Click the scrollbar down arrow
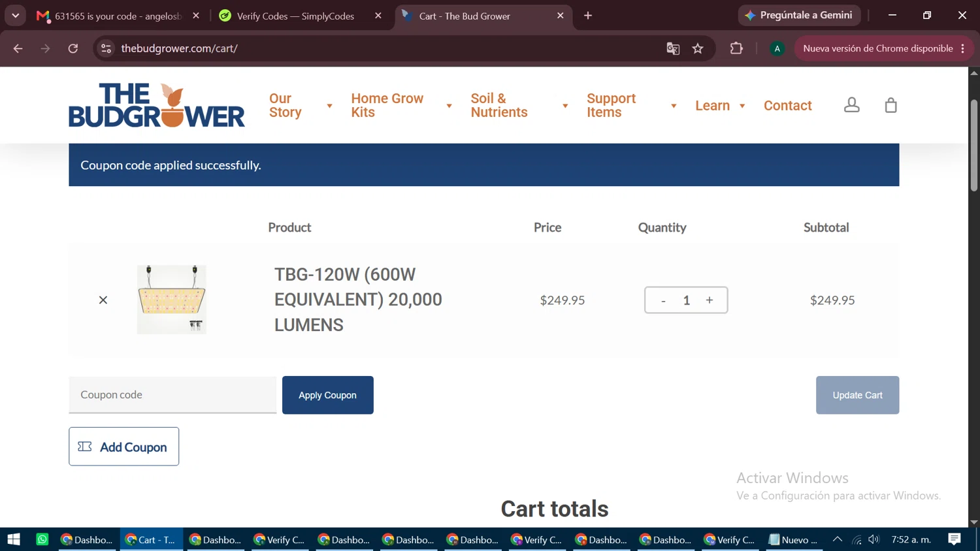The width and height of the screenshot is (980, 551). click(x=974, y=522)
